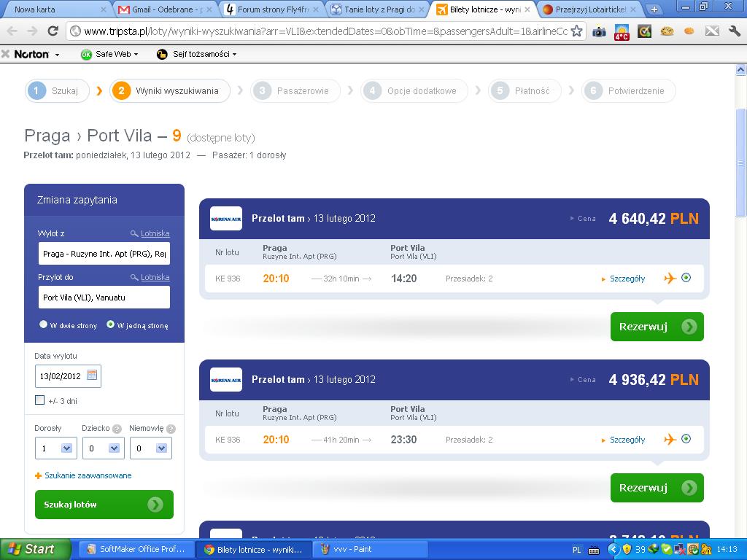Switch to Tanie loty z Pragi tab
The image size is (747, 560).
click(x=379, y=9)
